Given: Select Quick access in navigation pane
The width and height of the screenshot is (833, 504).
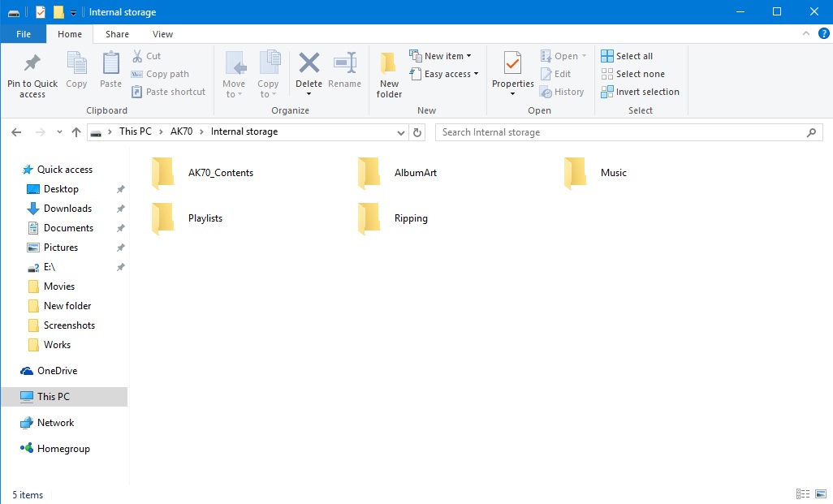Looking at the screenshot, I should tap(65, 170).
